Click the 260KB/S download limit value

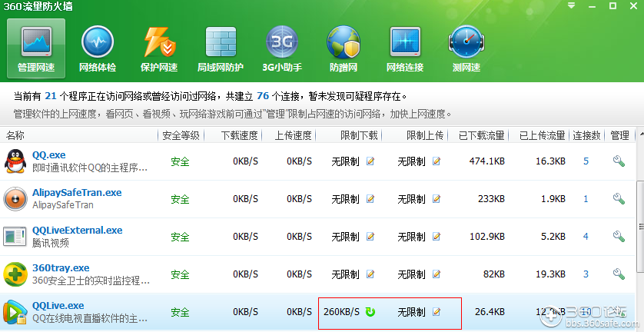coord(341,312)
